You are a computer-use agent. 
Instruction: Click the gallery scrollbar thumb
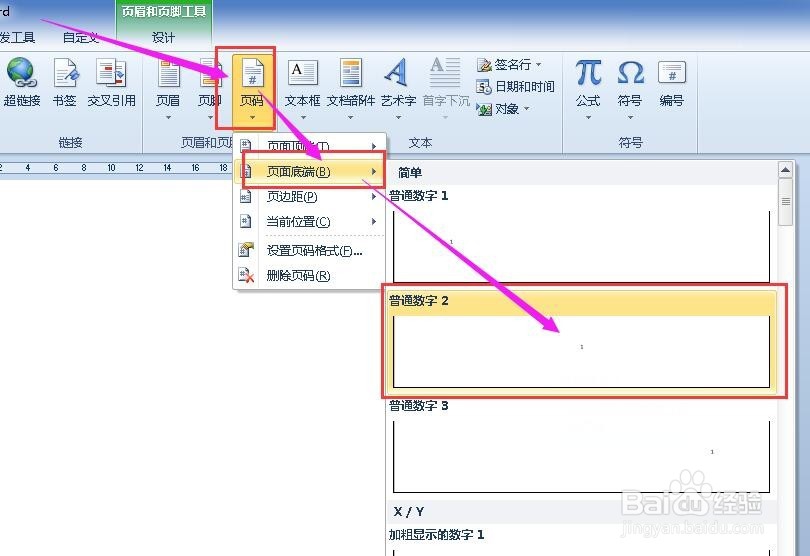(x=786, y=202)
